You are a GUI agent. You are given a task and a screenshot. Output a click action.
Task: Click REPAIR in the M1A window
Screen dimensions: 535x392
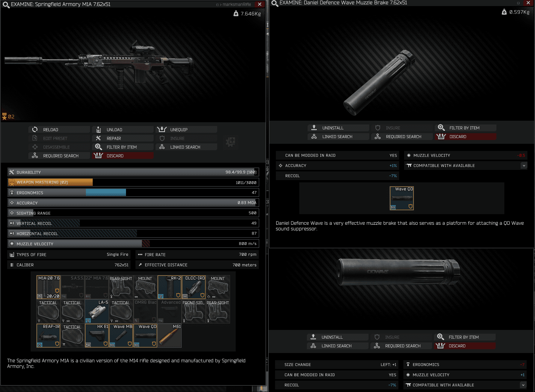tap(123, 138)
